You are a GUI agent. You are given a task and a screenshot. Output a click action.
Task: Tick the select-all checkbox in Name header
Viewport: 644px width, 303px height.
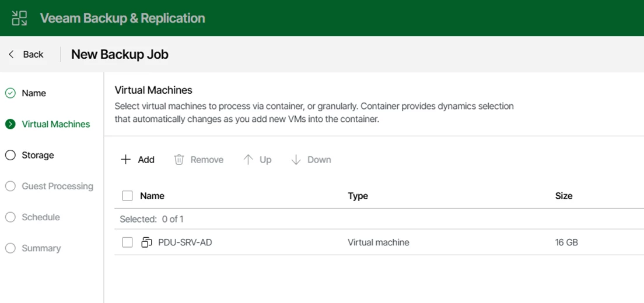(127, 196)
